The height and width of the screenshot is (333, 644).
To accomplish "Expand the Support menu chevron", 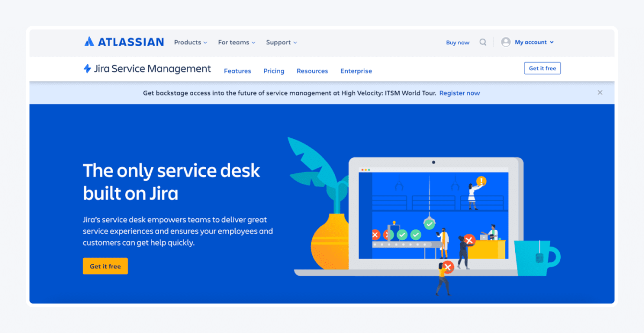I will [296, 42].
